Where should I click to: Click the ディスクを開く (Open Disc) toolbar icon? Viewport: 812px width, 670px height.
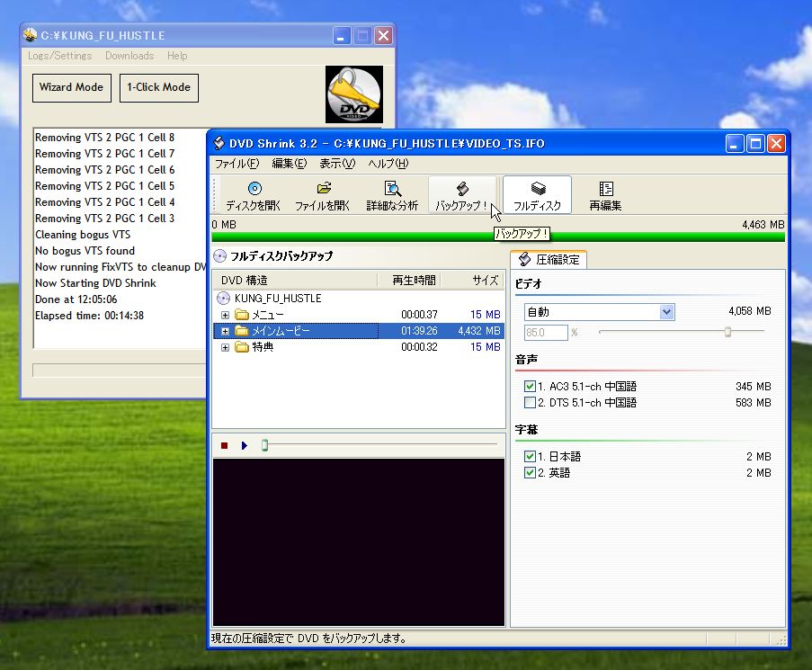[x=254, y=195]
